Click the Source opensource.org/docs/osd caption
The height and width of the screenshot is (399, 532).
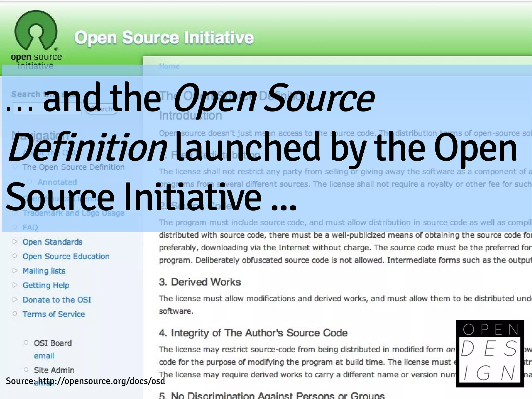[85, 381]
